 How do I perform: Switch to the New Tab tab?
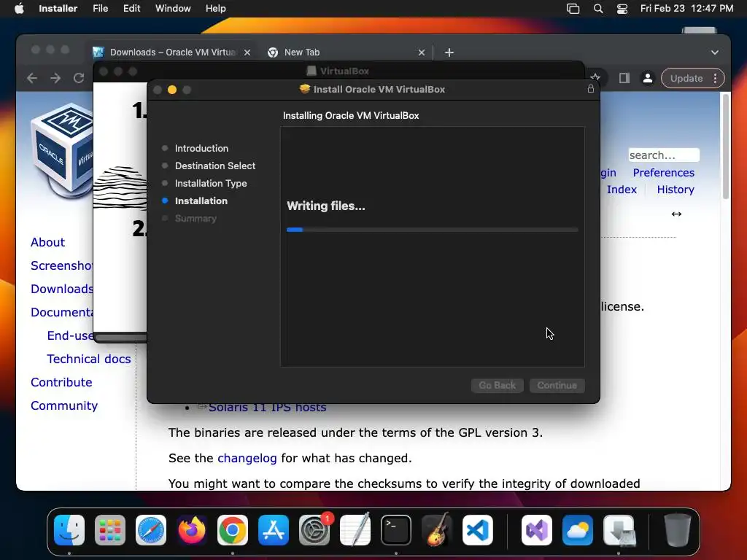(347, 52)
